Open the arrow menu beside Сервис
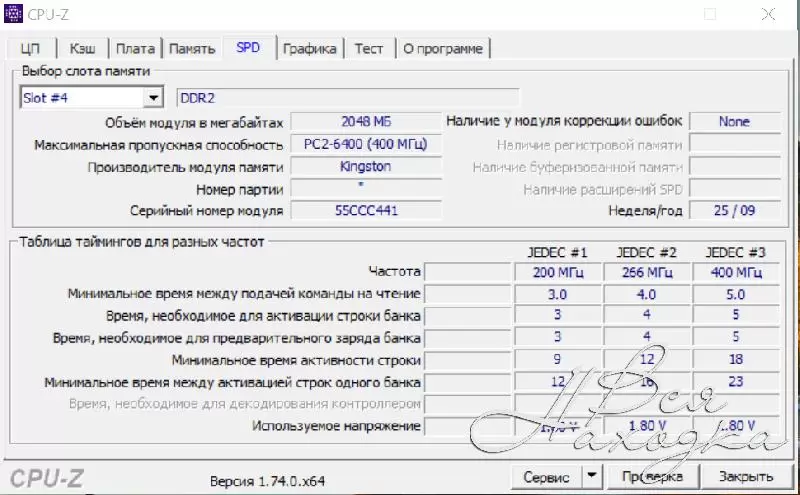 pos(592,477)
